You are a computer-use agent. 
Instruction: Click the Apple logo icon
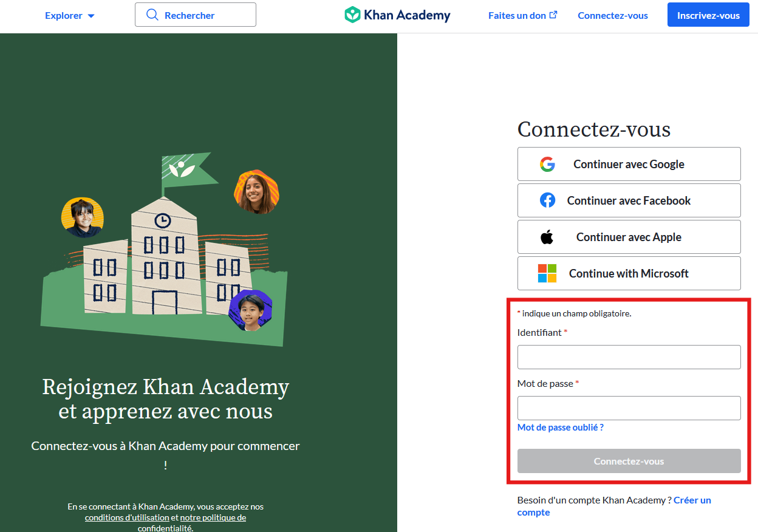pos(547,237)
